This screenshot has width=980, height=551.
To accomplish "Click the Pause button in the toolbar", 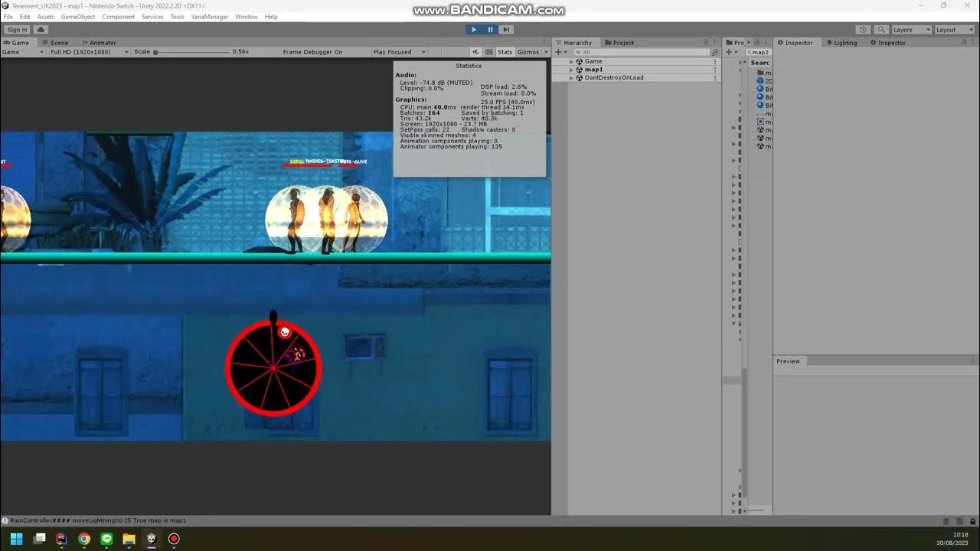I will [490, 29].
